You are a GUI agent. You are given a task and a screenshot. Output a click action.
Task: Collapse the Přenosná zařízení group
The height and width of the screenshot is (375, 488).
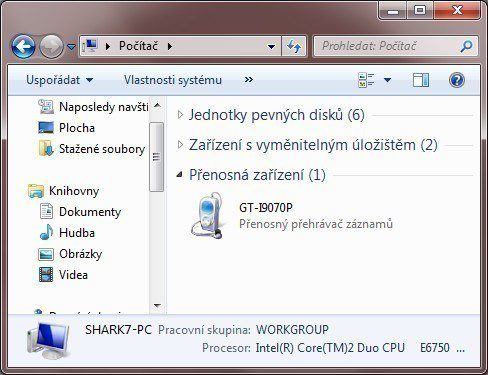(x=180, y=174)
